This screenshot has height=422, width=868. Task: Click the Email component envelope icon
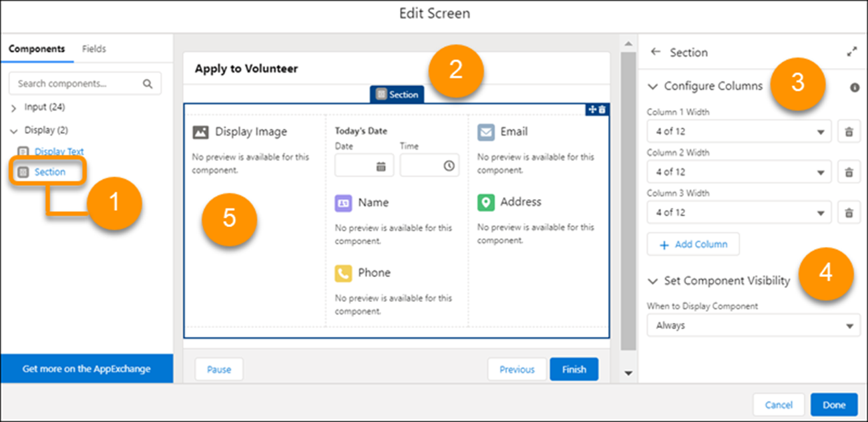pos(486,132)
